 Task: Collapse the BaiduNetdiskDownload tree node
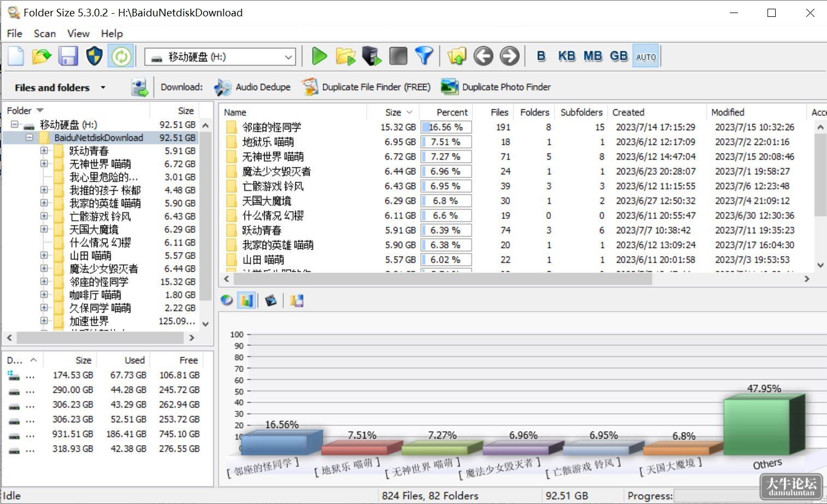click(x=29, y=137)
